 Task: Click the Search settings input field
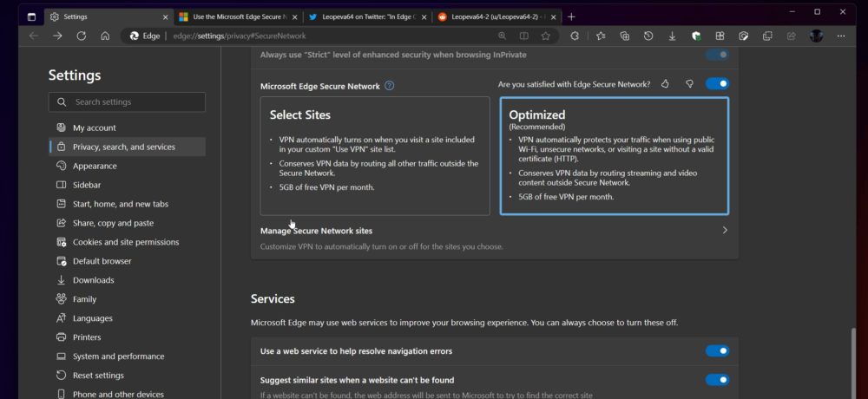pos(127,101)
